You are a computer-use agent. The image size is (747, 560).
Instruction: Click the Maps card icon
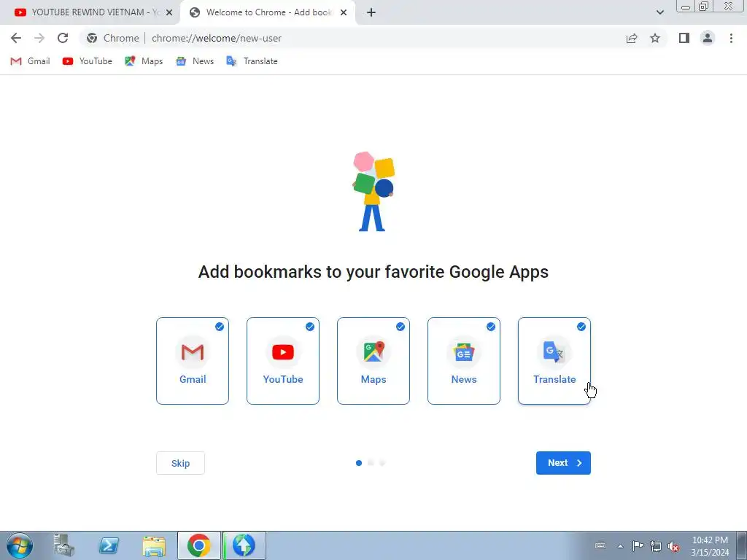pyautogui.click(x=373, y=352)
